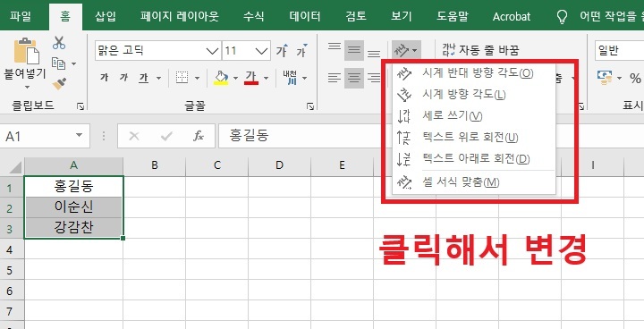Screen dimensions: 644x329
Task: Click the Cut scissors icon
Action: (x=59, y=43)
